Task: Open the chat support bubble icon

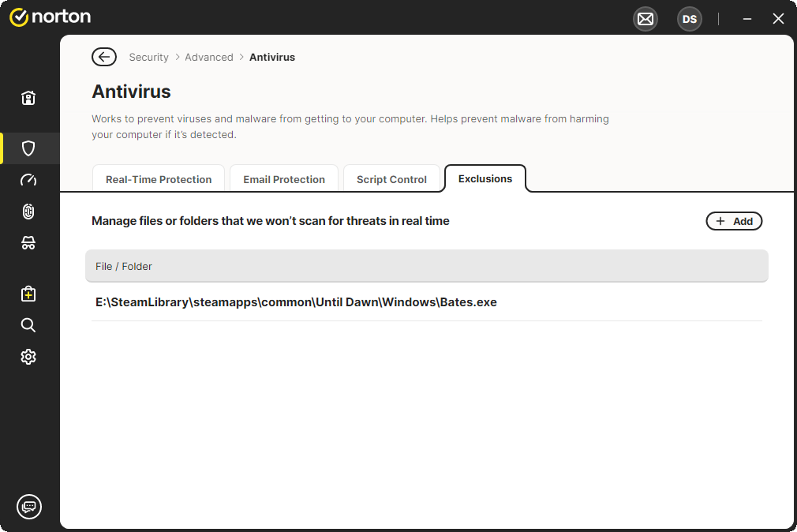Action: [29, 506]
